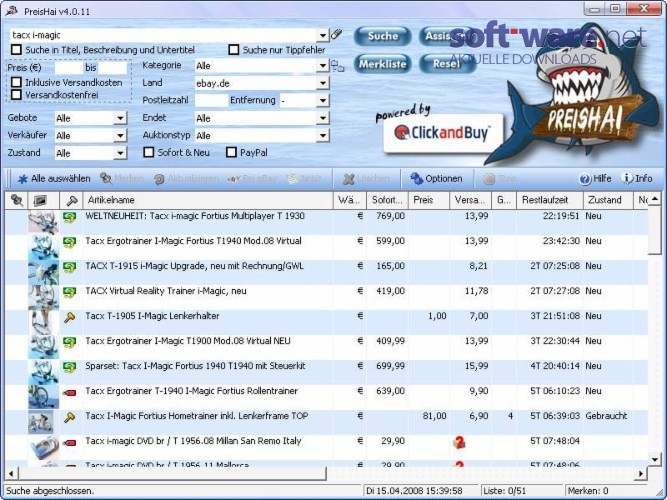
Task: Click Alle auswählen toolbar item
Action: click(54, 179)
